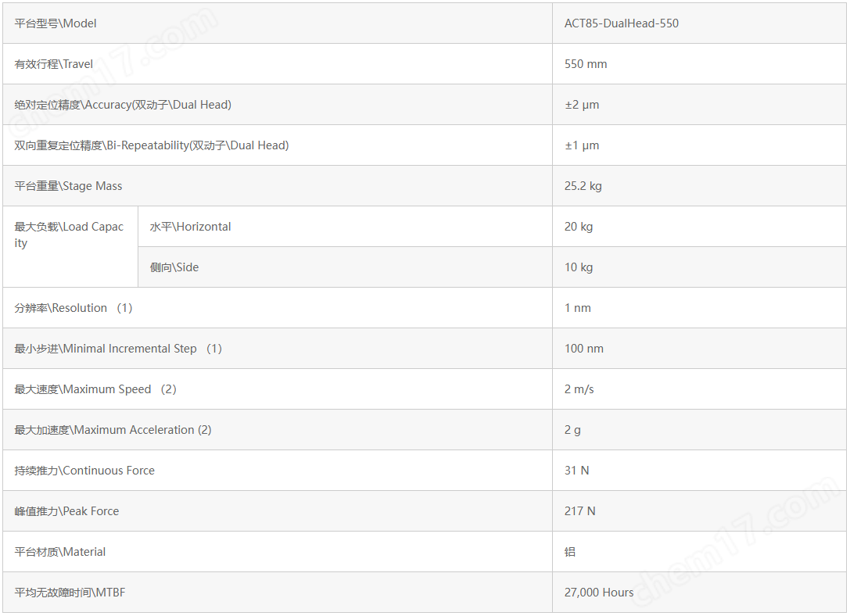Click the 水平\Horizontal sub-row cell
Viewport: 850px width, 616px height.
346,227
